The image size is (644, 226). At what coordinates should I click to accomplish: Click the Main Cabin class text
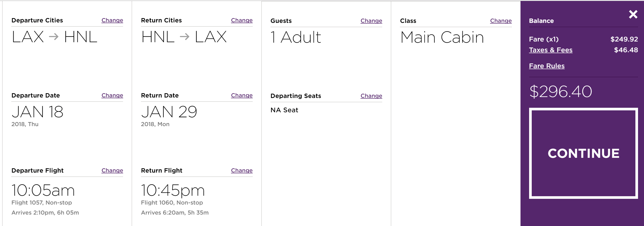pyautogui.click(x=442, y=37)
